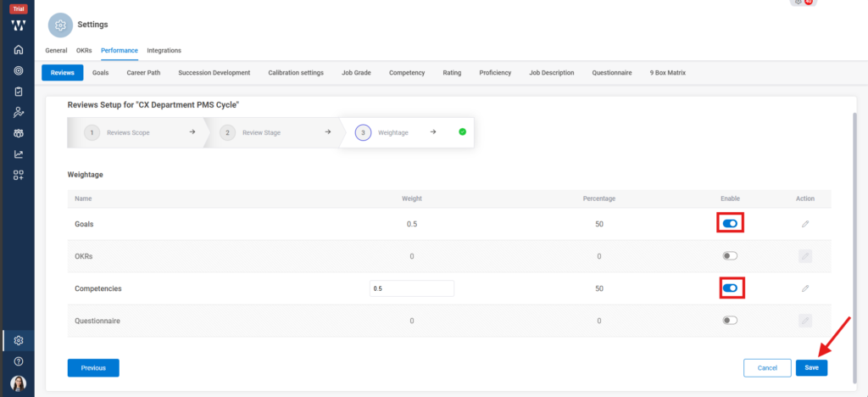The image size is (868, 397).
Task: Select the Career Path sub-tab
Action: pos(143,73)
